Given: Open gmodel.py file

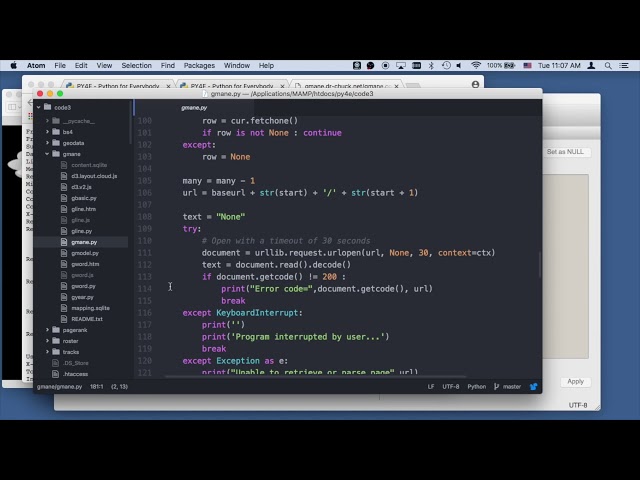Looking at the screenshot, I should [85, 253].
